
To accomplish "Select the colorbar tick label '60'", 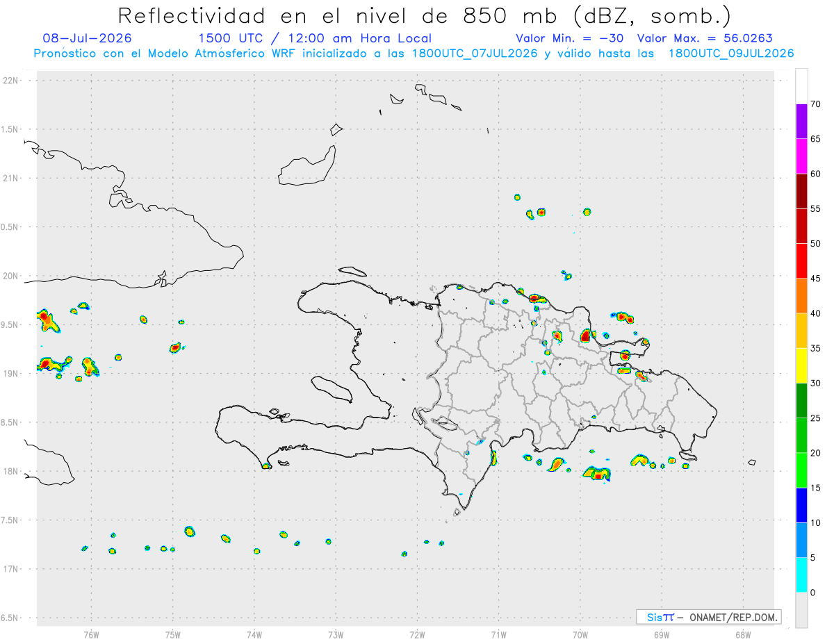I will [816, 174].
